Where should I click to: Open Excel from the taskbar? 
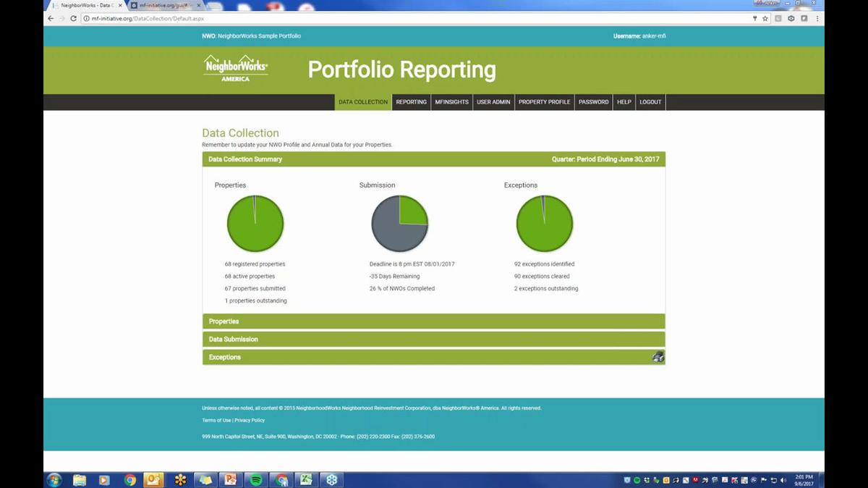click(306, 479)
